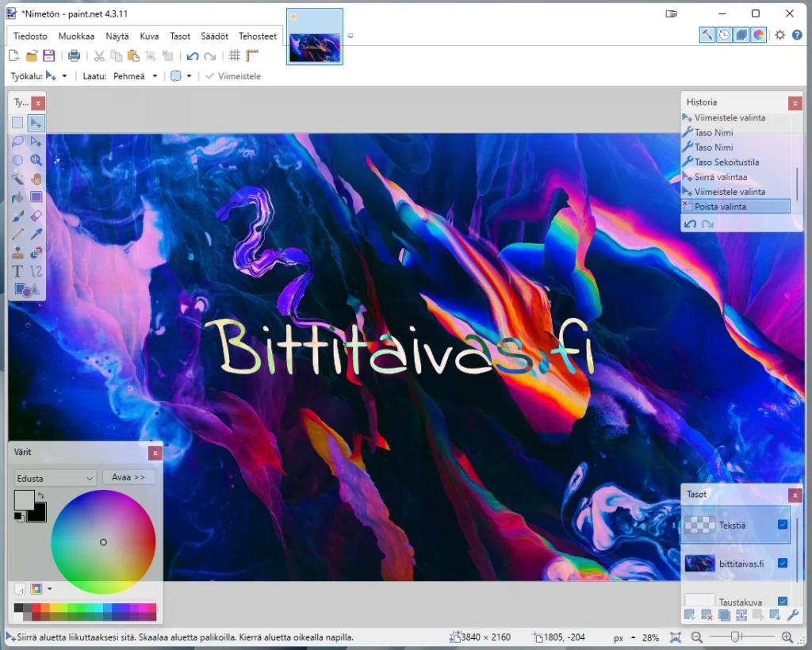The height and width of the screenshot is (650, 812).
Task: Open the Tiedosto menu
Action: point(30,36)
